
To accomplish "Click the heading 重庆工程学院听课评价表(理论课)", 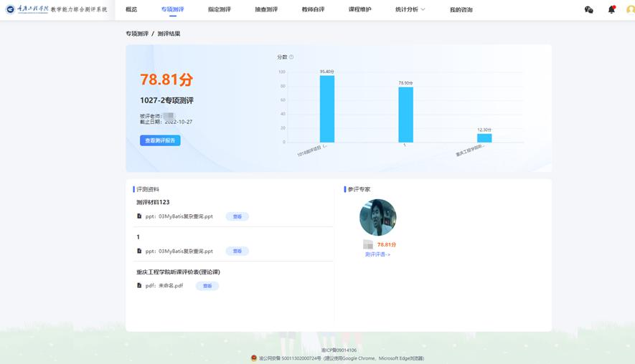I will (178, 272).
